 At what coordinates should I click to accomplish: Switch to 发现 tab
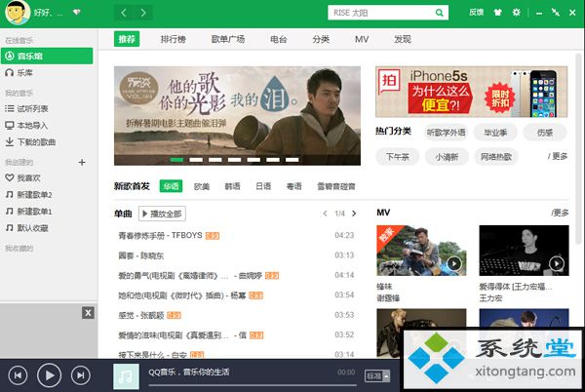(x=403, y=39)
